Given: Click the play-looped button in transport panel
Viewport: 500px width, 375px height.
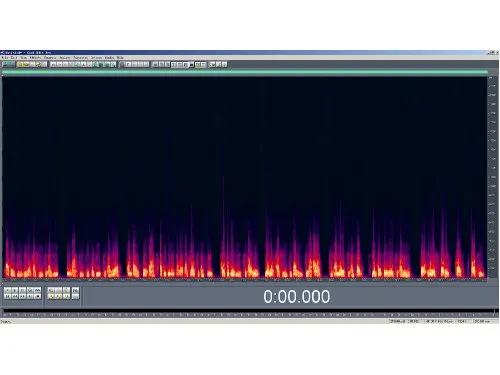Looking at the screenshot, I should pos(38,291).
